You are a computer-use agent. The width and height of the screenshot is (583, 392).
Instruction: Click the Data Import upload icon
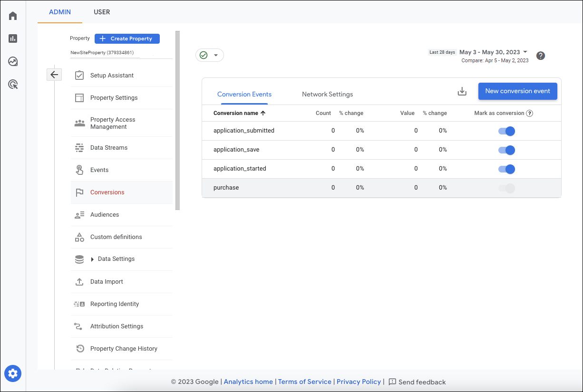pyautogui.click(x=79, y=282)
